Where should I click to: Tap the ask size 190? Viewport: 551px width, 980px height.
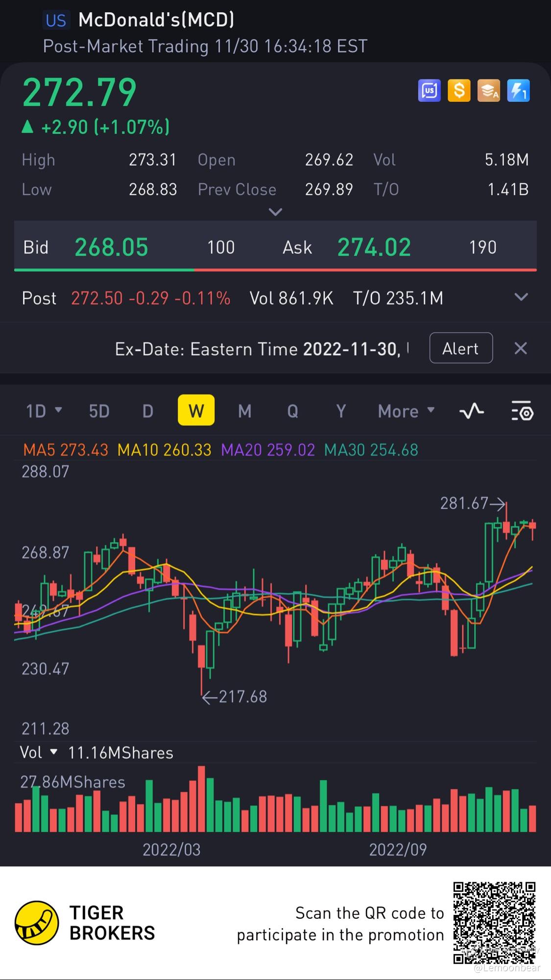click(483, 247)
